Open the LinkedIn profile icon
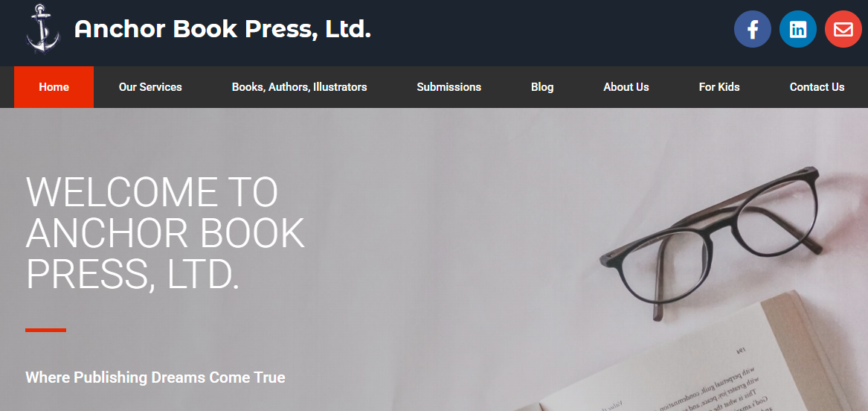Image resolution: width=868 pixels, height=411 pixels. 797,29
